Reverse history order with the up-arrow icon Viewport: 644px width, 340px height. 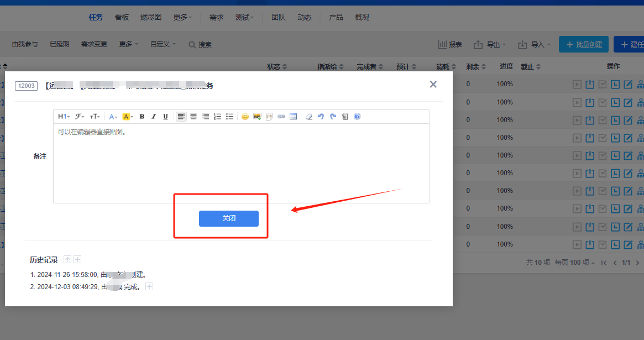pos(67,259)
